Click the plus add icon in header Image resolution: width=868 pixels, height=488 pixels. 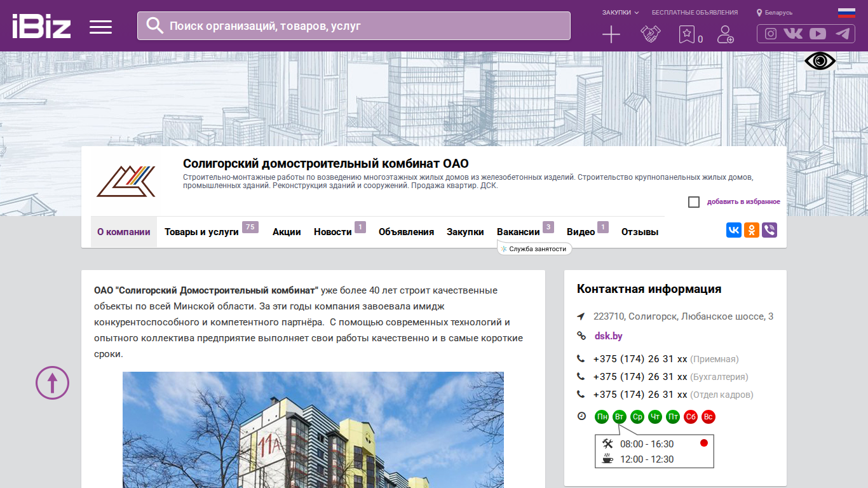tap(611, 34)
